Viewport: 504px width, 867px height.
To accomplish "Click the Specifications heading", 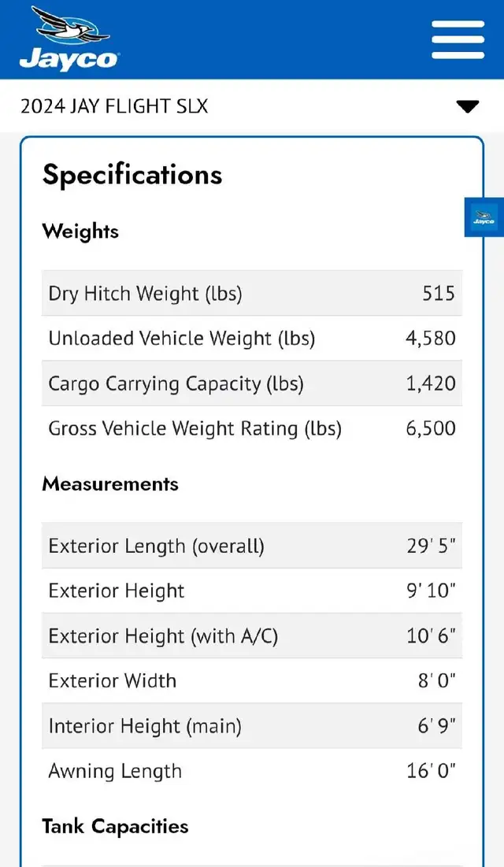I will [132, 175].
